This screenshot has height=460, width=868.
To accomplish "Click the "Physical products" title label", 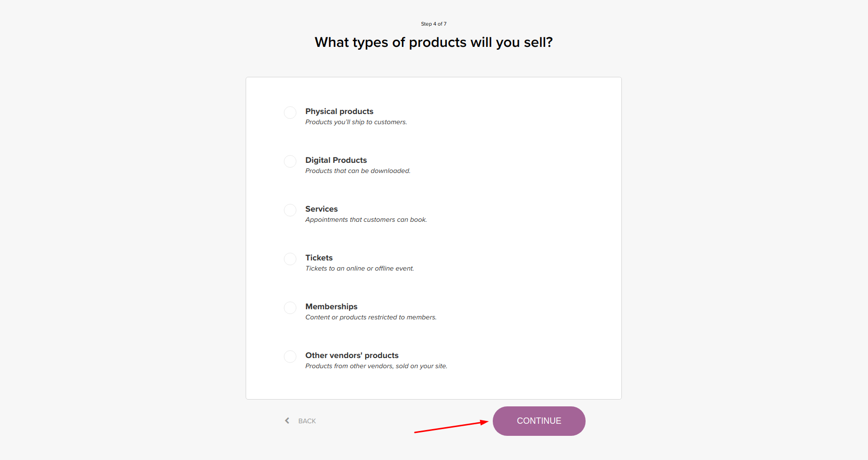I will point(339,112).
